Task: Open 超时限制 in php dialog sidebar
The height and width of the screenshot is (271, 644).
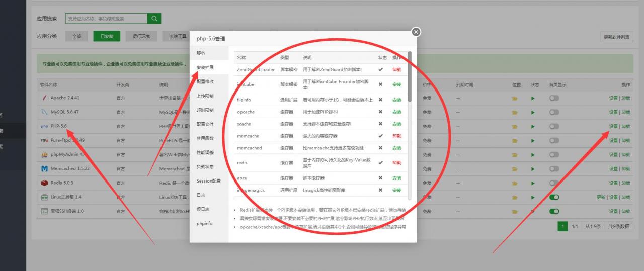Action: tap(209, 110)
